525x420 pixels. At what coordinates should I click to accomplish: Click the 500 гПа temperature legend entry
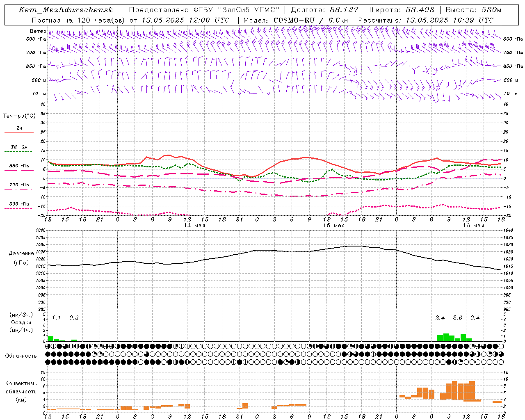pos(19,204)
